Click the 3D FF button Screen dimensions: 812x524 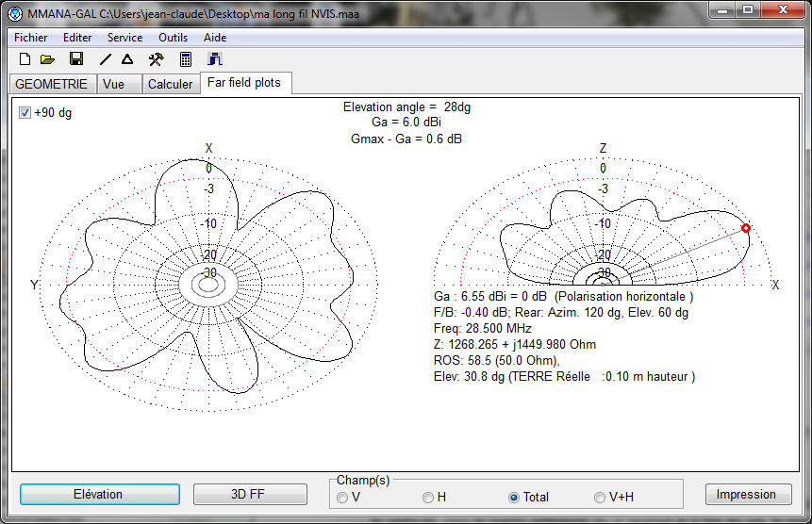click(x=250, y=494)
